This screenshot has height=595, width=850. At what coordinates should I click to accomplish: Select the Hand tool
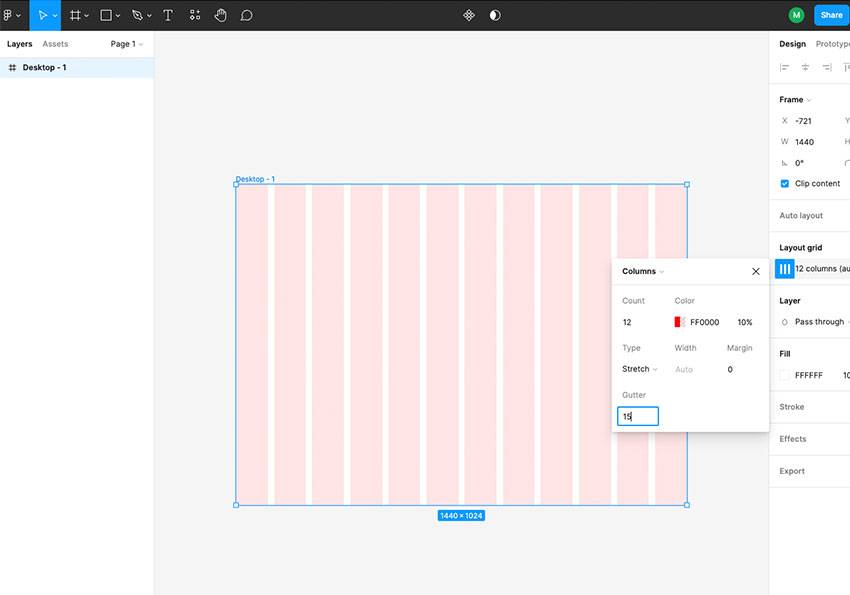tap(220, 15)
